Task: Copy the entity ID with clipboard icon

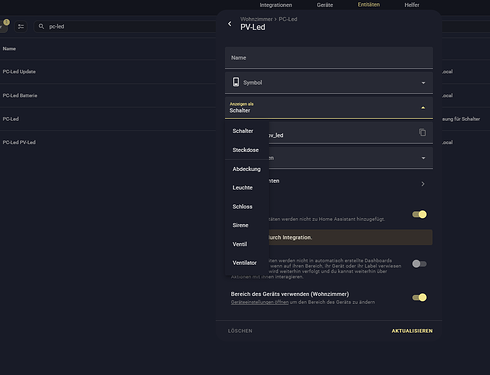Action: (422, 132)
